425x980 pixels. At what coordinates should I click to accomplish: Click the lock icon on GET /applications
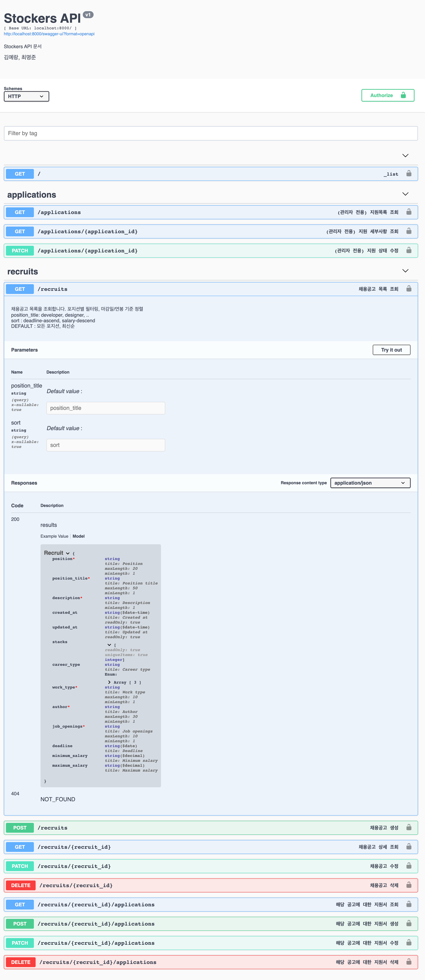pos(409,212)
